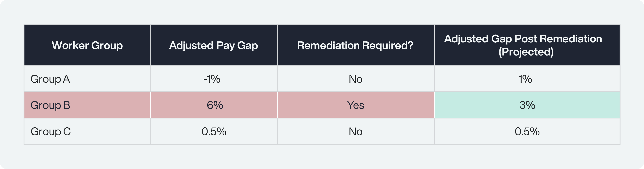The image size is (644, 169).
Task: Select Group A's -1% pay gap cell
Action: tap(214, 79)
